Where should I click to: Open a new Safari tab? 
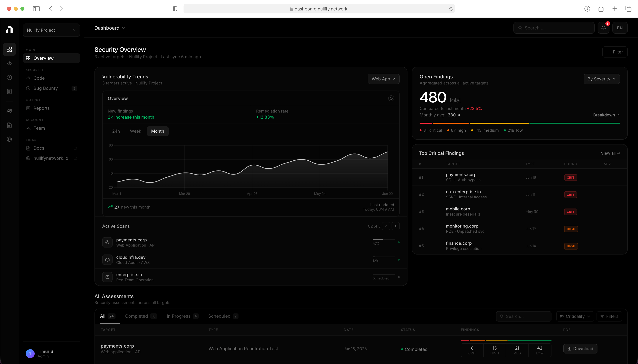(615, 9)
